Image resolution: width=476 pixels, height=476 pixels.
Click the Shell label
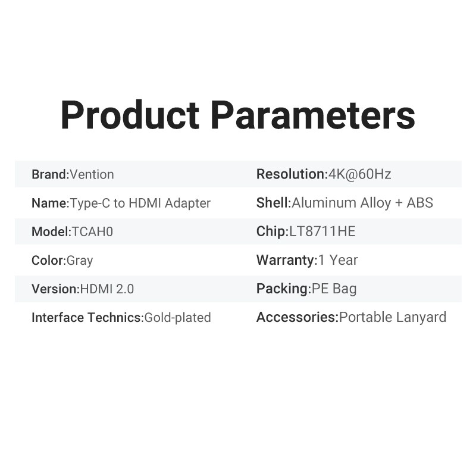273,203
